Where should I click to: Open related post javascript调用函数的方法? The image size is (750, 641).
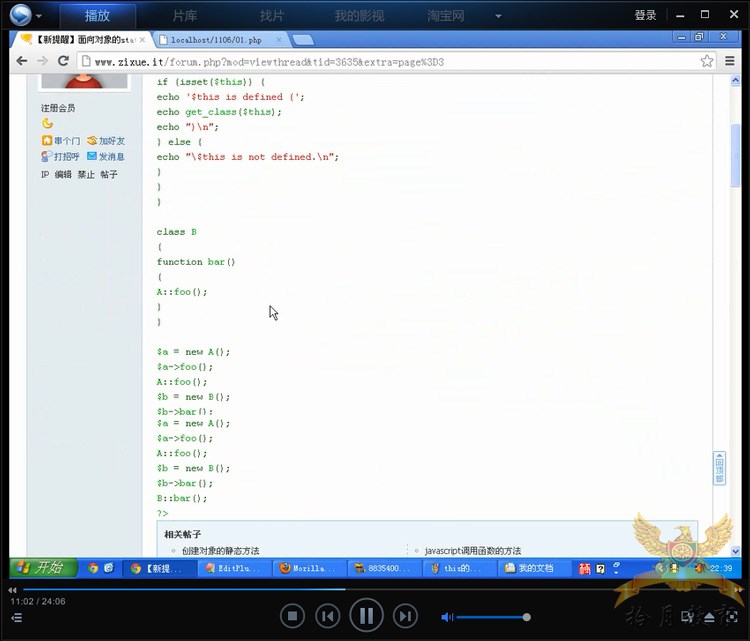tap(473, 551)
